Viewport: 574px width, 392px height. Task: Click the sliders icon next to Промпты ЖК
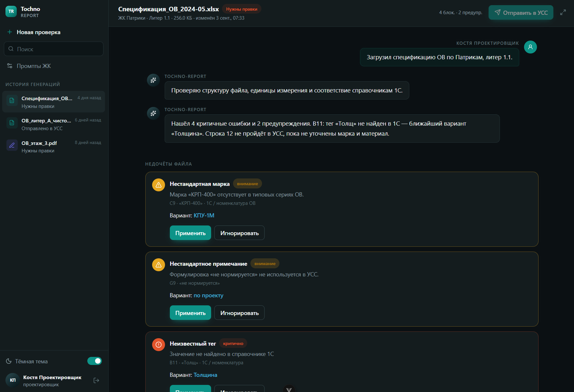point(10,66)
